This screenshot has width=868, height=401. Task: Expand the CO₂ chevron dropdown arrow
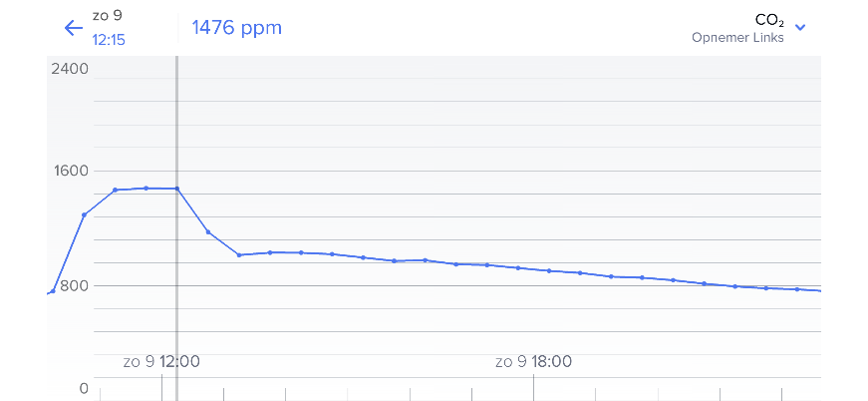coord(800,27)
